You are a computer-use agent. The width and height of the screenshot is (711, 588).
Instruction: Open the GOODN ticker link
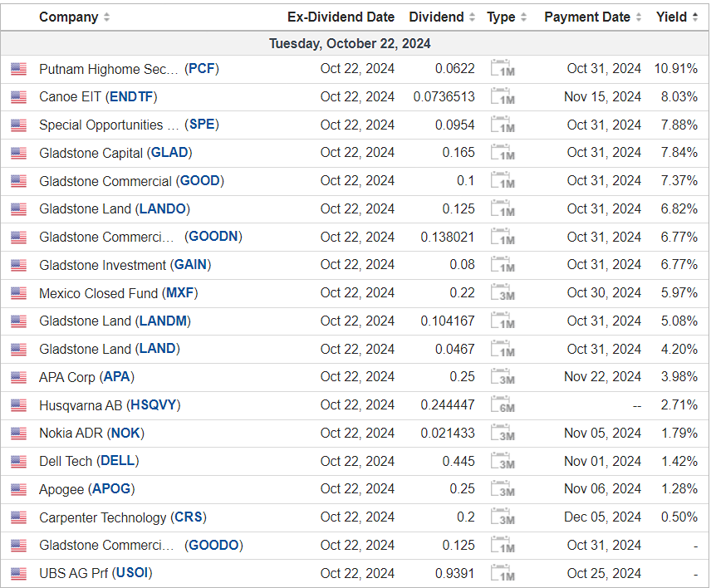[213, 237]
